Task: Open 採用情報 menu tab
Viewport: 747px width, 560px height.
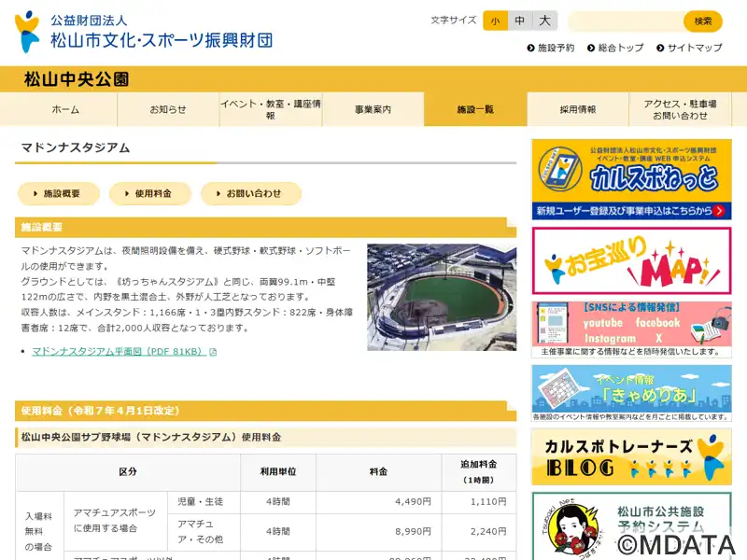Action: pos(578,109)
